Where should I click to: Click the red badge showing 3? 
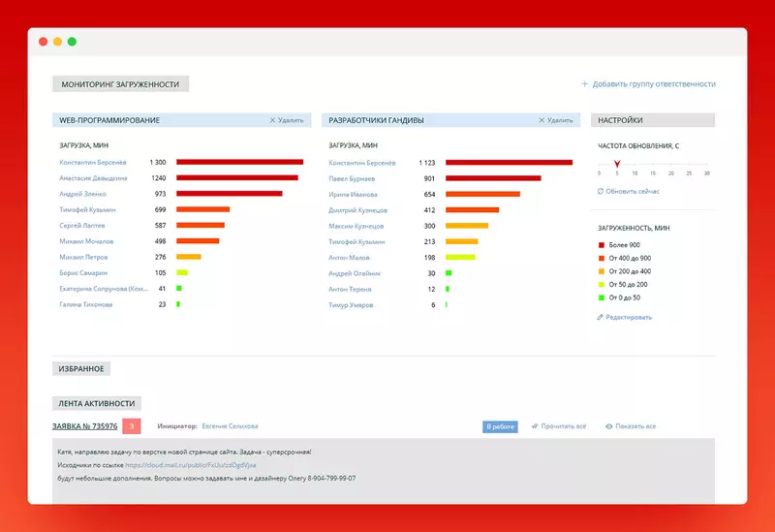tap(134, 426)
